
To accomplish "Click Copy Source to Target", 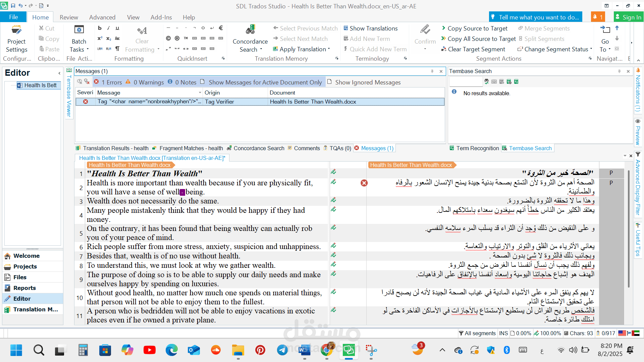I will tap(474, 28).
